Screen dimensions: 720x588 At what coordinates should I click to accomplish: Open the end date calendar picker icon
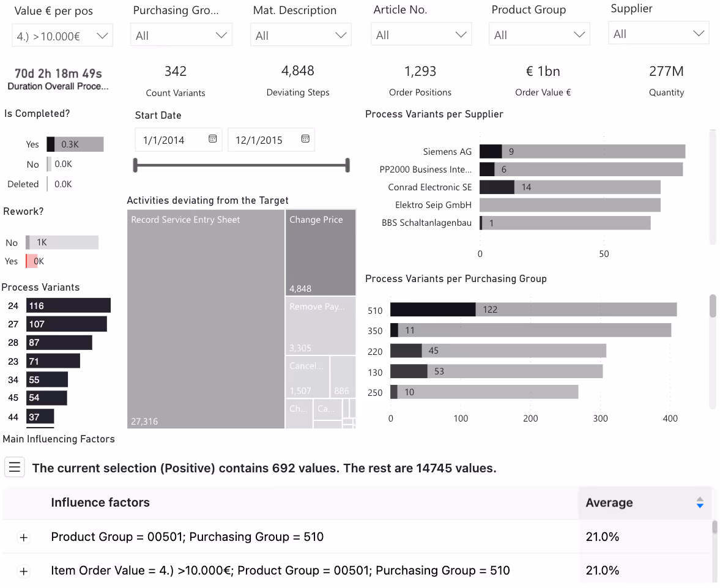(305, 139)
